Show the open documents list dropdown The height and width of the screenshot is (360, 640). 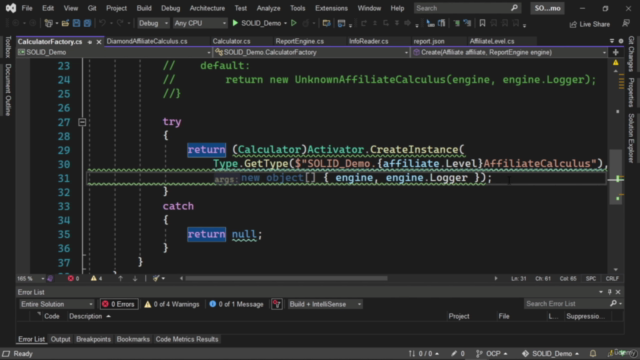tap(612, 41)
